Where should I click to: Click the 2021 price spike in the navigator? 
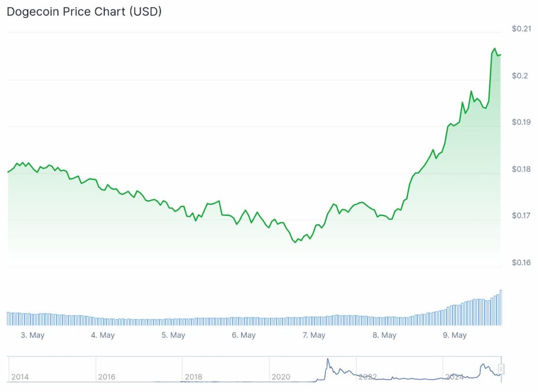328,360
